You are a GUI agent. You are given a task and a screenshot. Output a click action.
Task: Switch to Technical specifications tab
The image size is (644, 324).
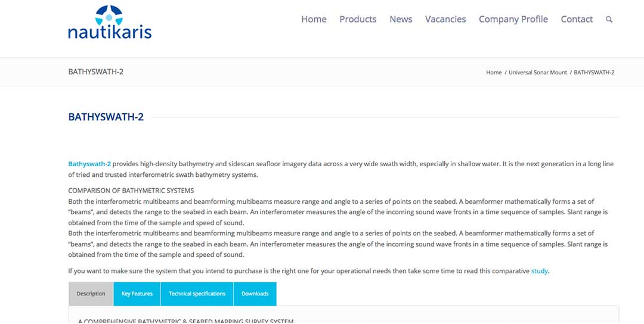197,294
